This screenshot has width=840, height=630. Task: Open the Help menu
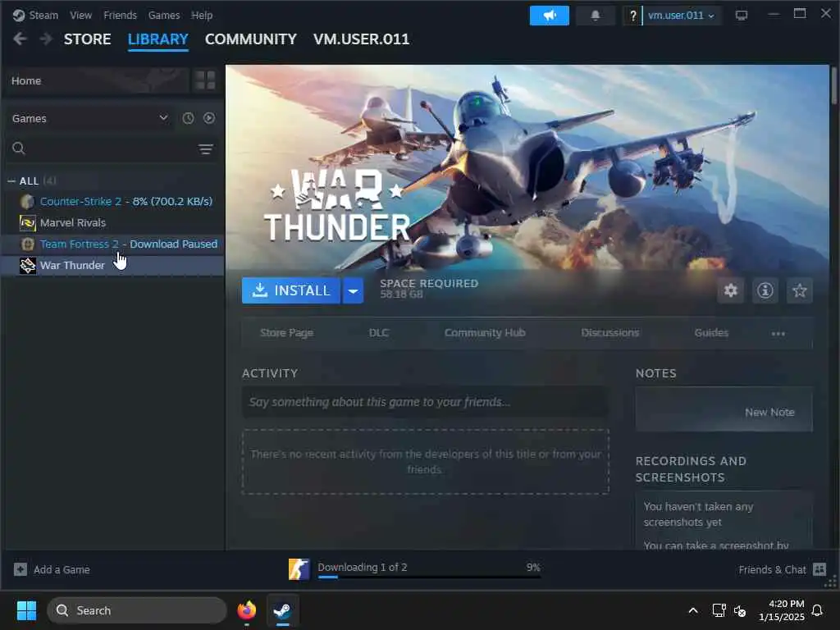click(202, 16)
